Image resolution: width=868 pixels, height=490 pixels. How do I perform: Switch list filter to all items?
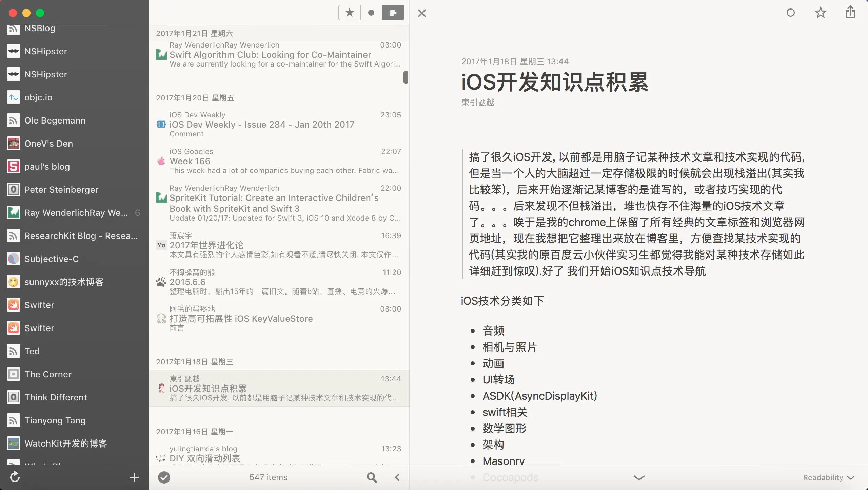393,13
